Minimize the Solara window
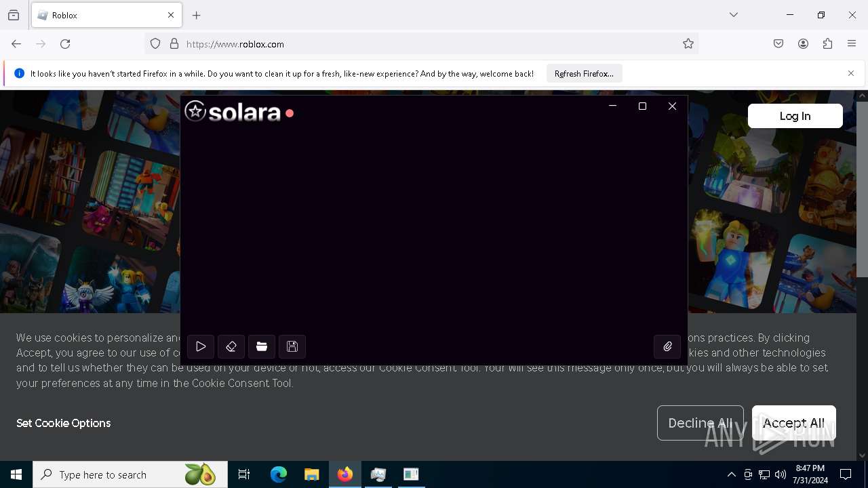The width and height of the screenshot is (868, 488). (612, 106)
